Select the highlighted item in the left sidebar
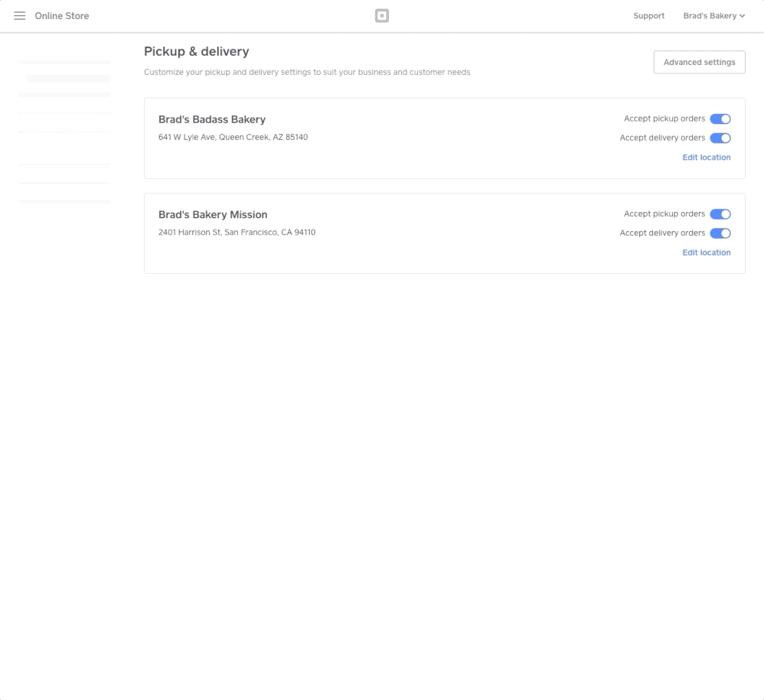 69,79
